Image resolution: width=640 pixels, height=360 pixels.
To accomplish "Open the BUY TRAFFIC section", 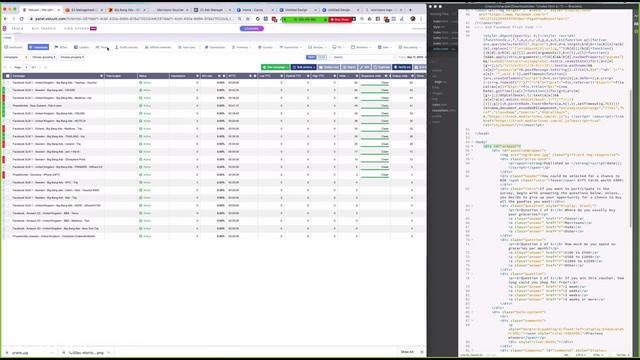I will [44, 29].
